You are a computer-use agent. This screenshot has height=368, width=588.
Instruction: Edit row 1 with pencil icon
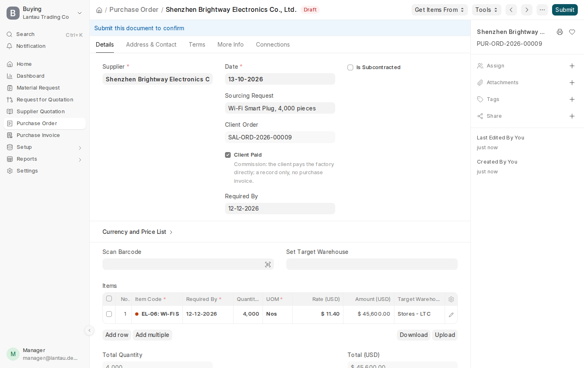pos(451,314)
